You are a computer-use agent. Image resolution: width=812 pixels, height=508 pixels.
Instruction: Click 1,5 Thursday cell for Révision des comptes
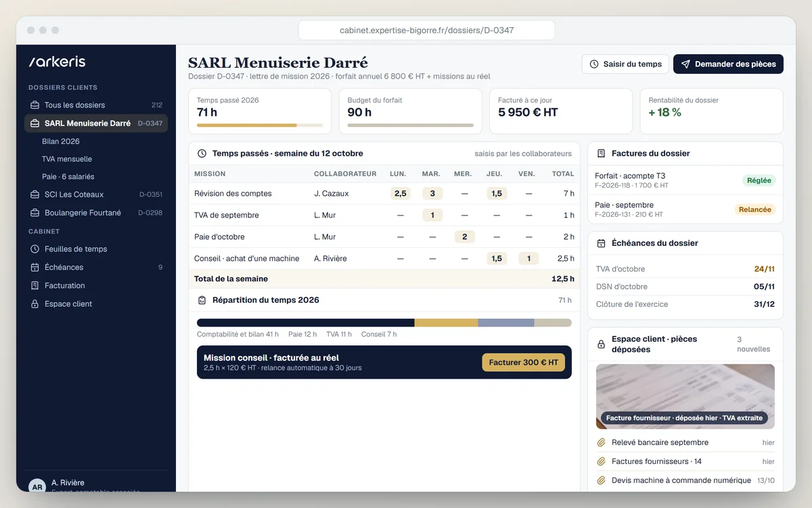tap(497, 194)
